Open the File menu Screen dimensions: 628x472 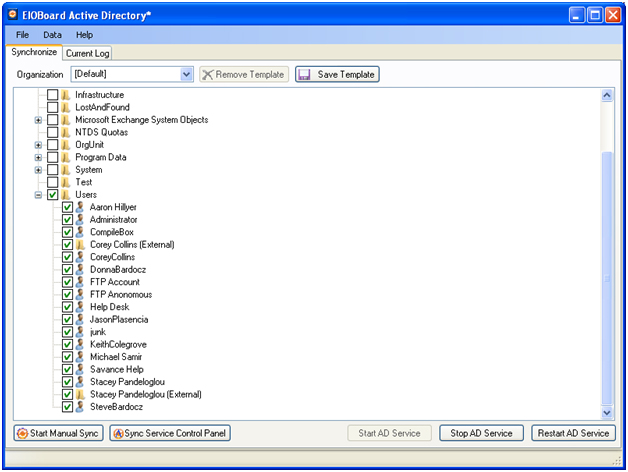pyautogui.click(x=22, y=35)
